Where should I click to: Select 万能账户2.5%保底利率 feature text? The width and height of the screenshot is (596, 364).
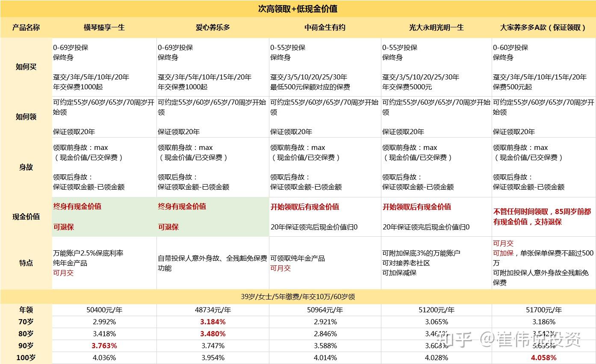coord(88,253)
